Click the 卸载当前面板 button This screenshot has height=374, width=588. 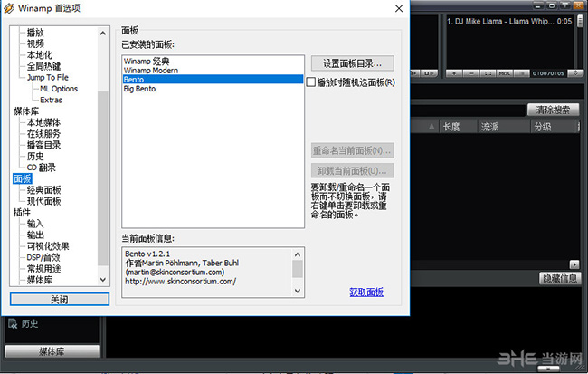353,171
